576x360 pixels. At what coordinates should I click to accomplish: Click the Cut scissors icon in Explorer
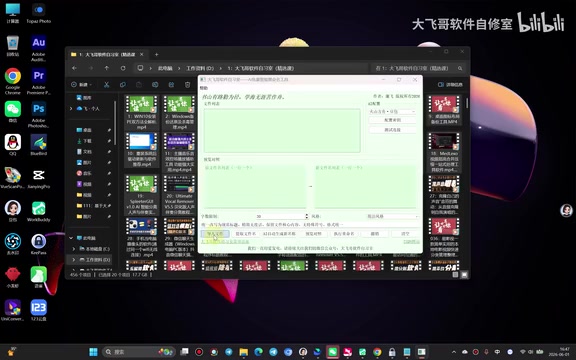[x=107, y=84]
